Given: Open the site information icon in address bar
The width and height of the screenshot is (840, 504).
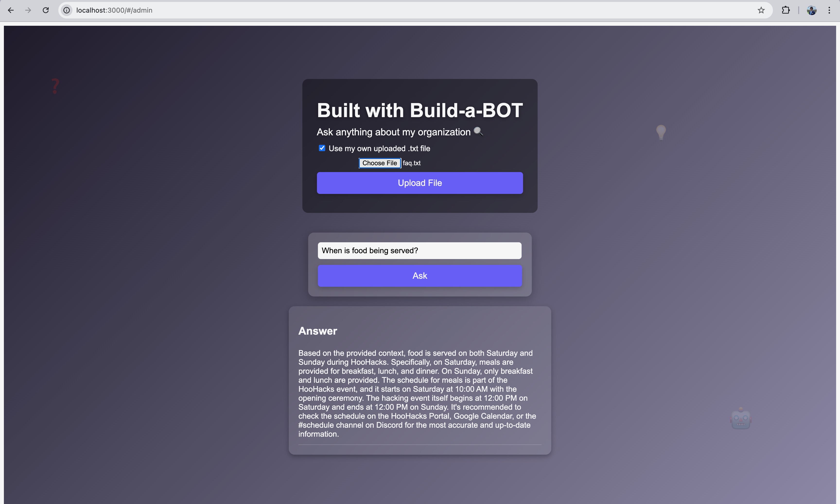Looking at the screenshot, I should pyautogui.click(x=67, y=10).
